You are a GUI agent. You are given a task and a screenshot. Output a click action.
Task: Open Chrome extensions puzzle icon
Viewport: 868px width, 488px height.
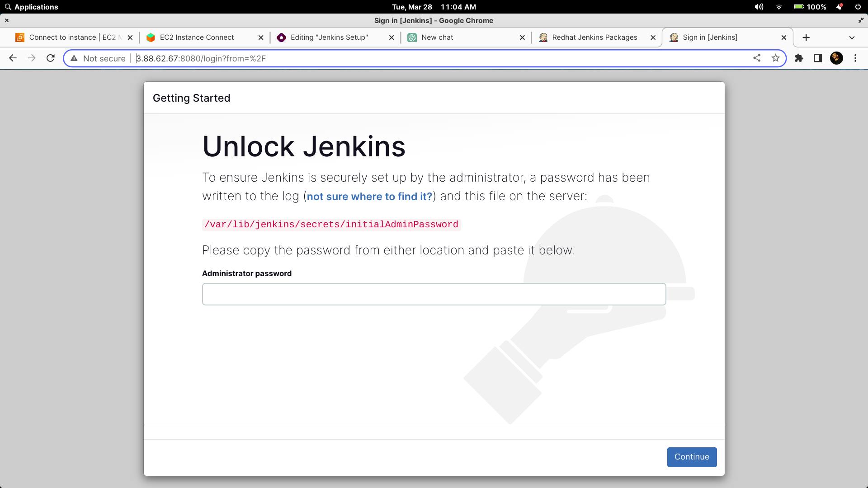click(799, 58)
